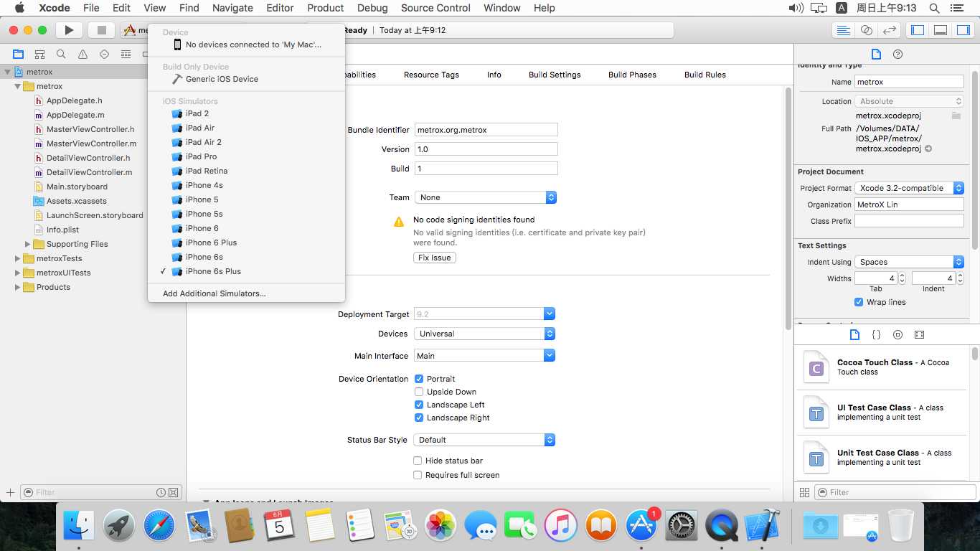Switch to Standard editor icon

pos(844,30)
